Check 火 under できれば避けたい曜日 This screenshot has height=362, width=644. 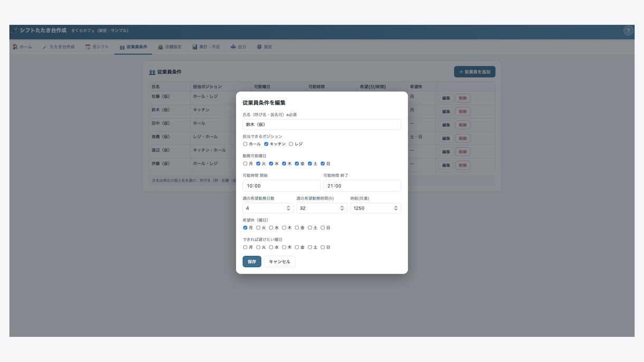[x=258, y=247]
